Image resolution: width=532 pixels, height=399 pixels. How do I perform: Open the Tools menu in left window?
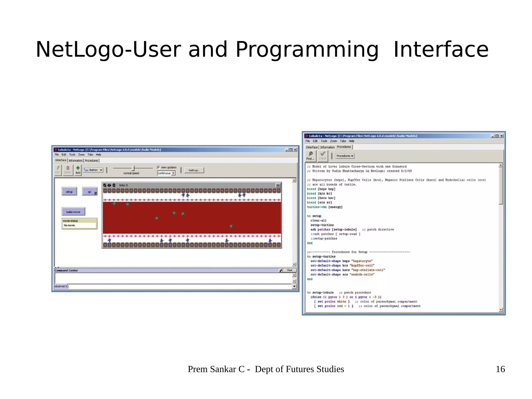(72, 154)
